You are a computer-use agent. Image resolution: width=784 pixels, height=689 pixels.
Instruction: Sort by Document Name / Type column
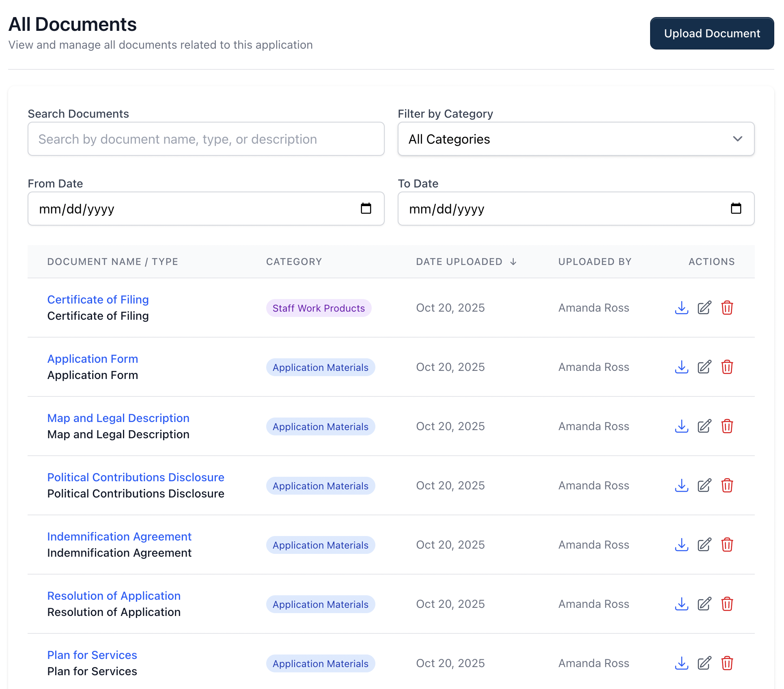point(112,262)
